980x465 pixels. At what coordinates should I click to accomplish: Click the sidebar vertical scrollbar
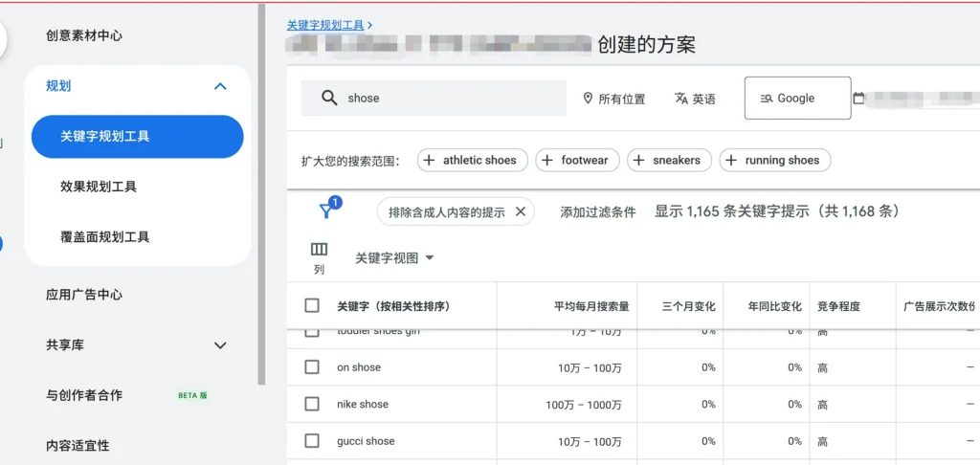point(262,193)
